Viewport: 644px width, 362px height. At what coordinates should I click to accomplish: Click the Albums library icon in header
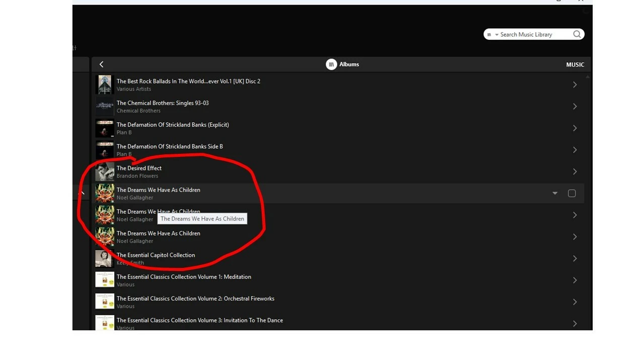click(x=331, y=64)
